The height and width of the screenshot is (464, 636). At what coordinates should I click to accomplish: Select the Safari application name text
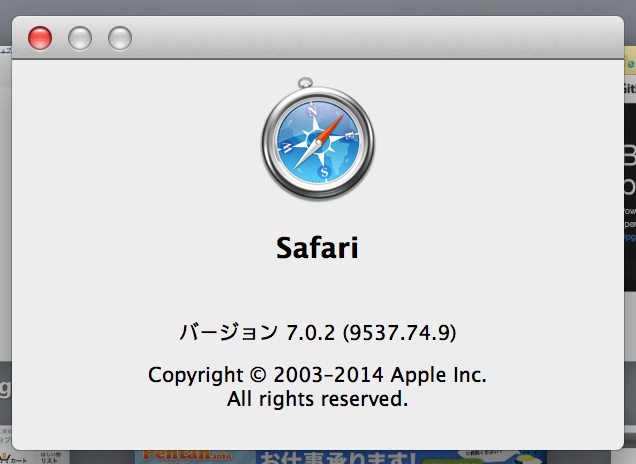(317, 247)
